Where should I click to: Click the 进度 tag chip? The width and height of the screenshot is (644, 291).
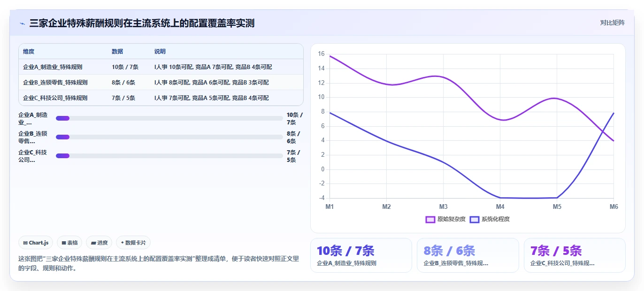tap(99, 243)
